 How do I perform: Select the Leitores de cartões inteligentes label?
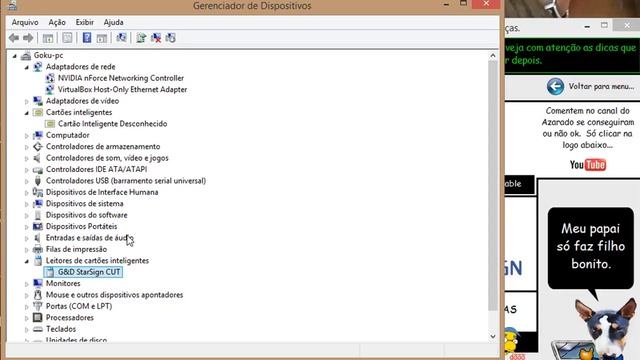(97, 260)
